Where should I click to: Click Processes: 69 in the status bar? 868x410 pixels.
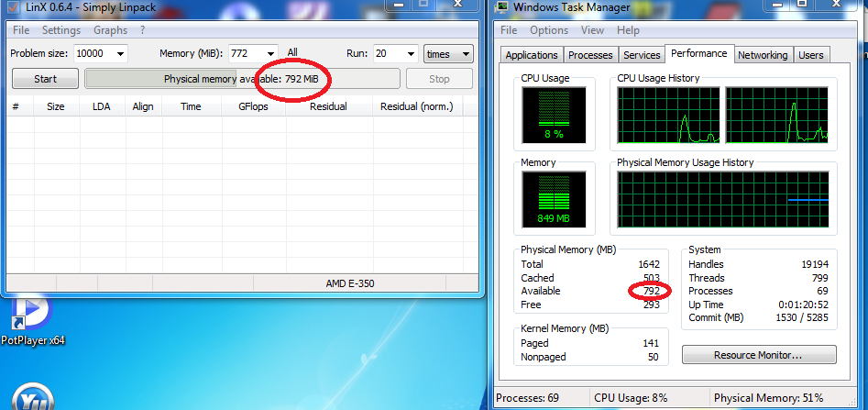click(x=528, y=398)
